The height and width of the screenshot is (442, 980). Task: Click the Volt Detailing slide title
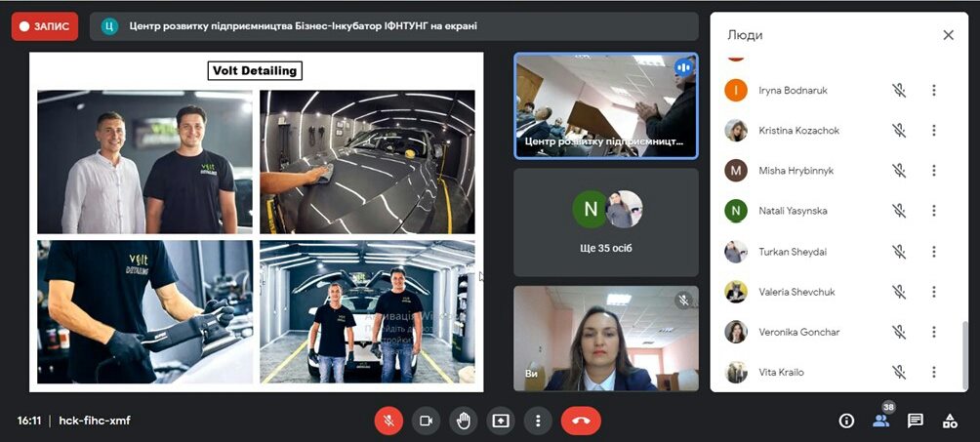tap(255, 70)
